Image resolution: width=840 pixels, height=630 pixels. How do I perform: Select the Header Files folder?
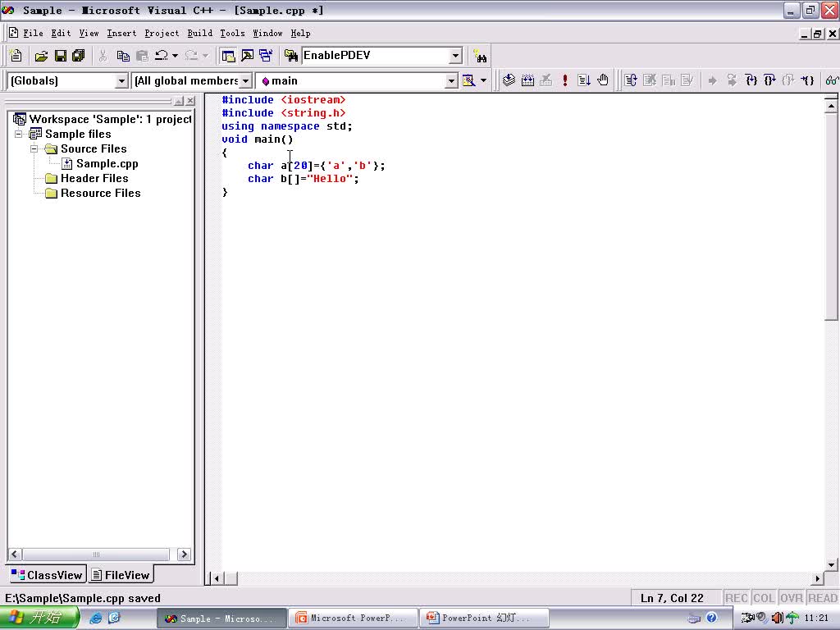pyautogui.click(x=94, y=178)
